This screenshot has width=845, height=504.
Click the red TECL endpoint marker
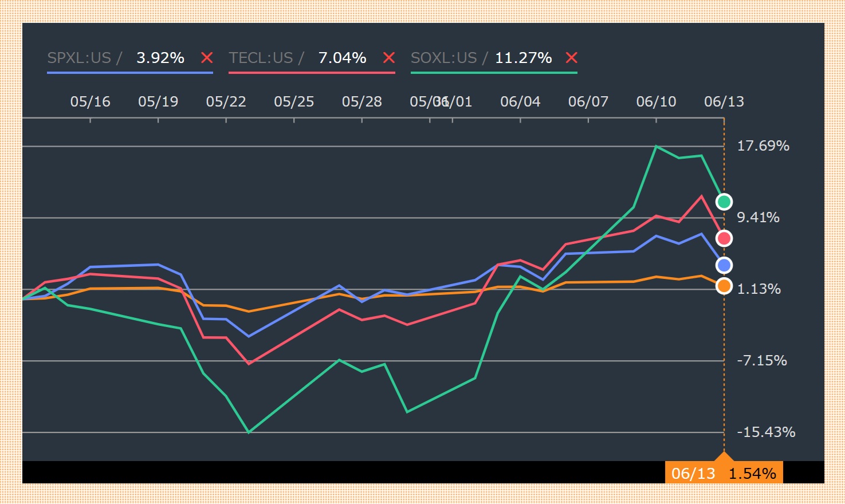[724, 238]
